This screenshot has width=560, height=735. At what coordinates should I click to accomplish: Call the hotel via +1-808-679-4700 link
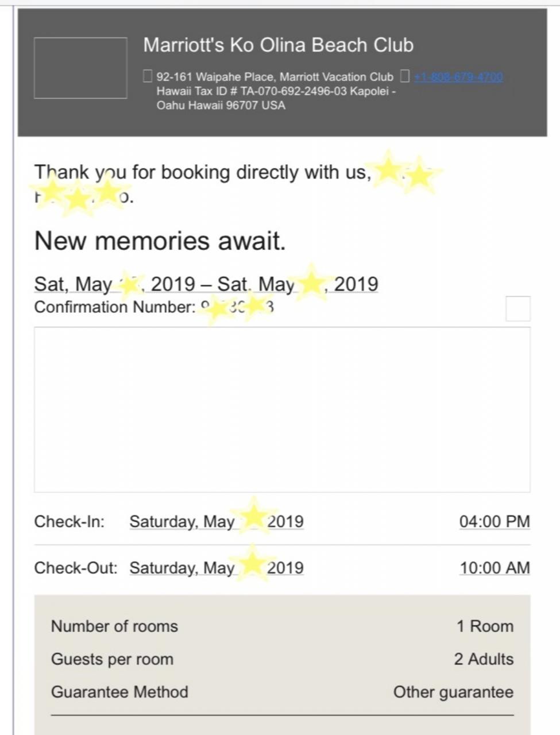pyautogui.click(x=458, y=76)
